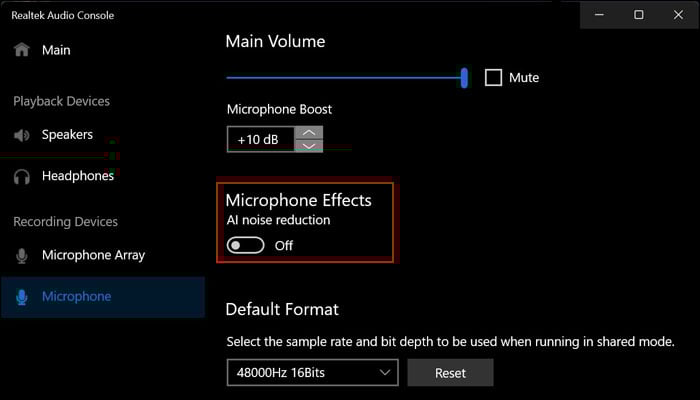Turn on AI noise reduction toggle
Viewport: 700px width, 400px height.
click(x=245, y=246)
